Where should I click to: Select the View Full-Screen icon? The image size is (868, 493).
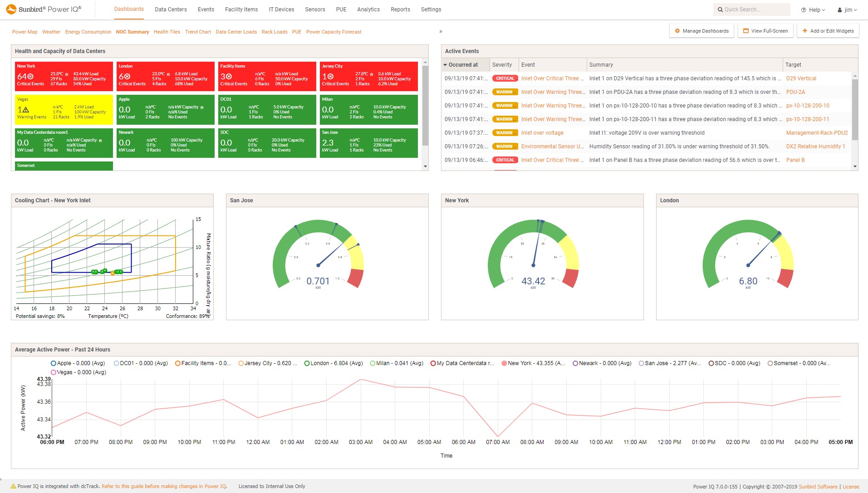point(745,30)
